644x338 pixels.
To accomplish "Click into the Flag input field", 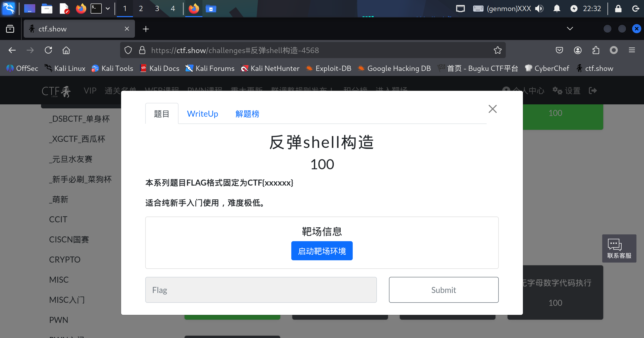I will click(x=261, y=290).
